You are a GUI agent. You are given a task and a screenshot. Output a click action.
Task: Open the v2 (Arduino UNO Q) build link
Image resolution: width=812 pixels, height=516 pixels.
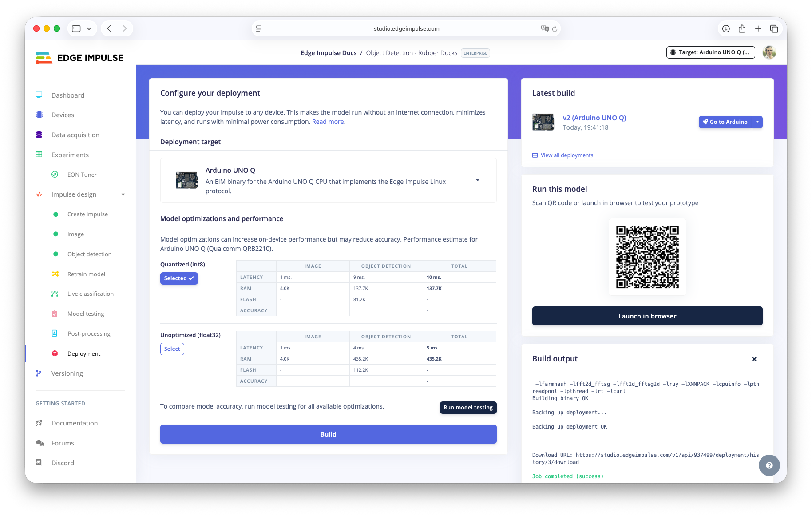click(x=594, y=118)
